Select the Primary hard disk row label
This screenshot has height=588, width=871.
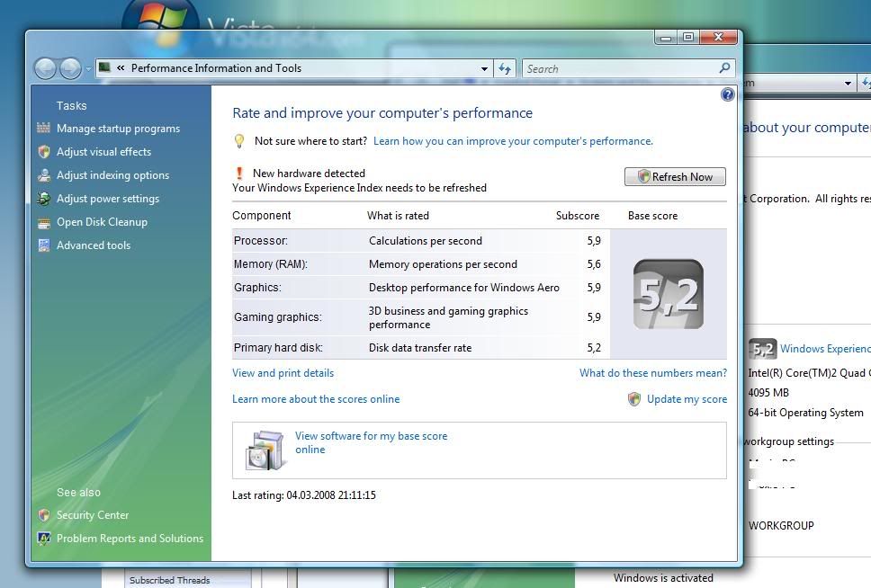[278, 348]
